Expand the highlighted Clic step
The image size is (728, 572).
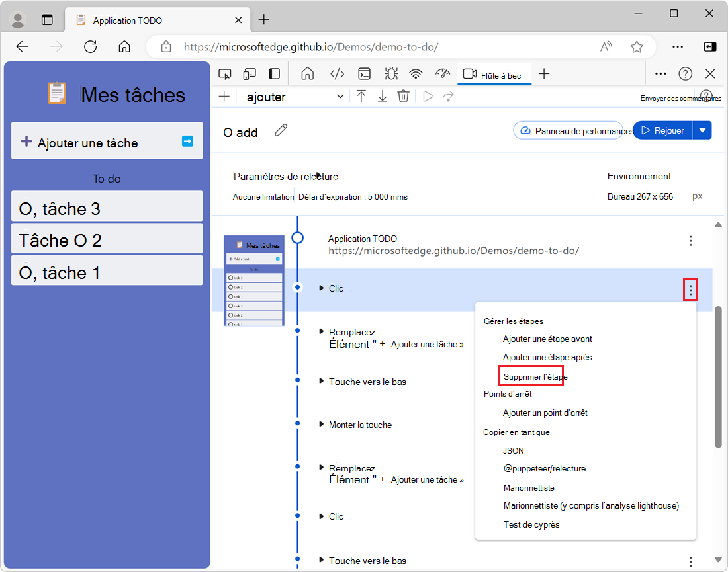point(322,288)
